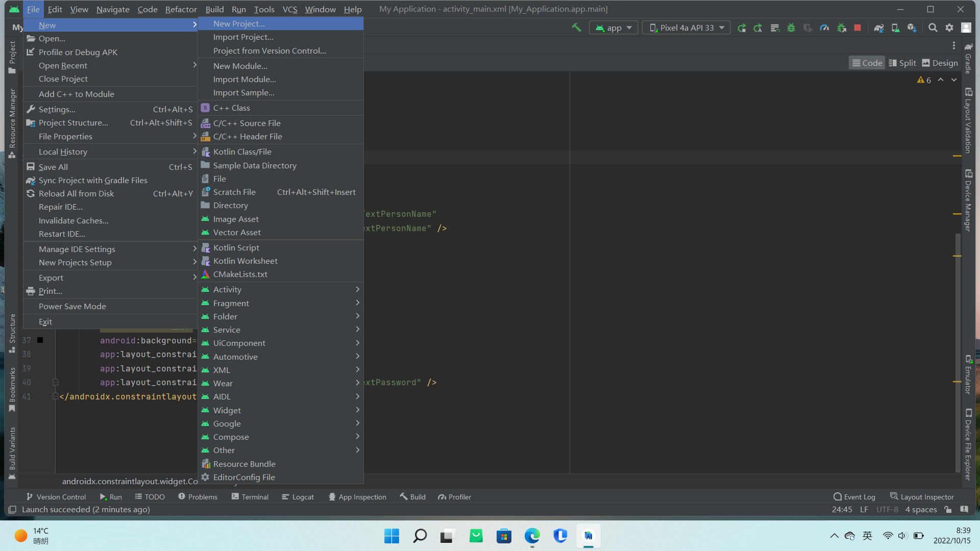Switch editor to Design view
The height and width of the screenshot is (551, 980).
tap(940, 63)
